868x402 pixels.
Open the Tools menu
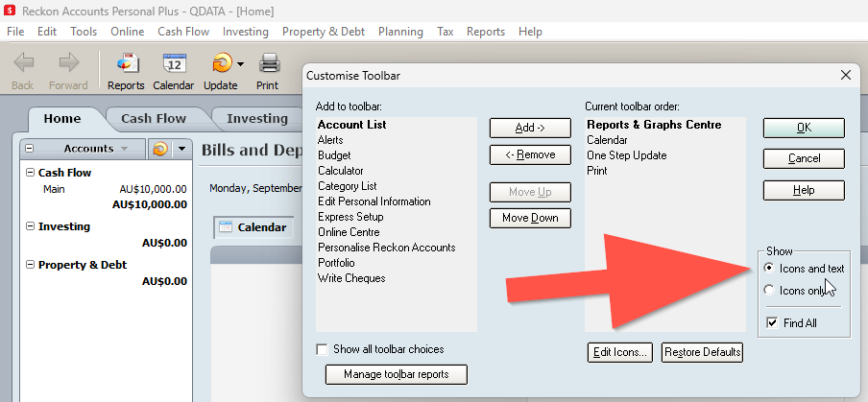pos(84,32)
